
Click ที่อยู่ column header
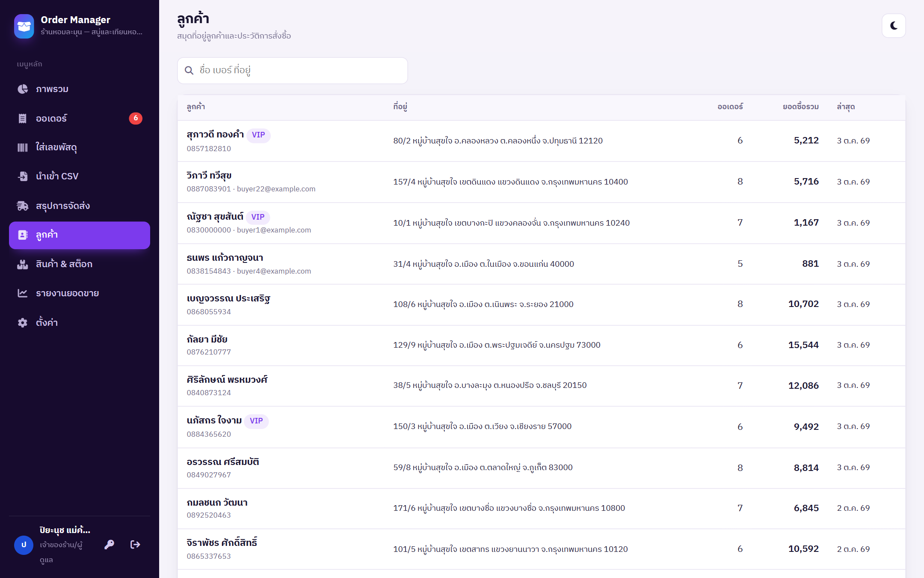coord(400,107)
